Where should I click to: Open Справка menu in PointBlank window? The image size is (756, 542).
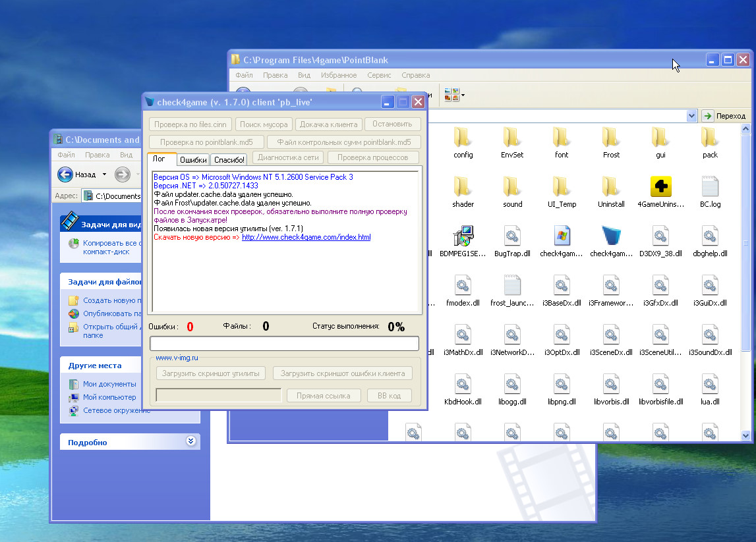click(x=416, y=75)
